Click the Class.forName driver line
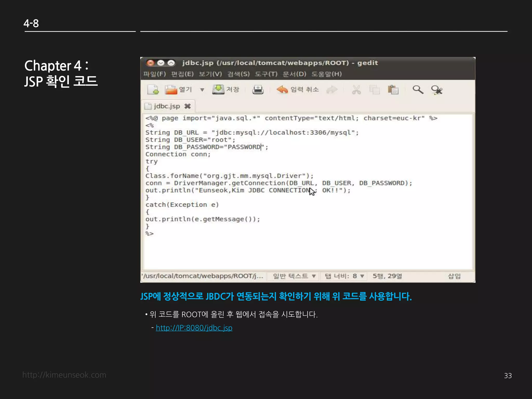Viewport: 532px width, 399px height. click(229, 176)
